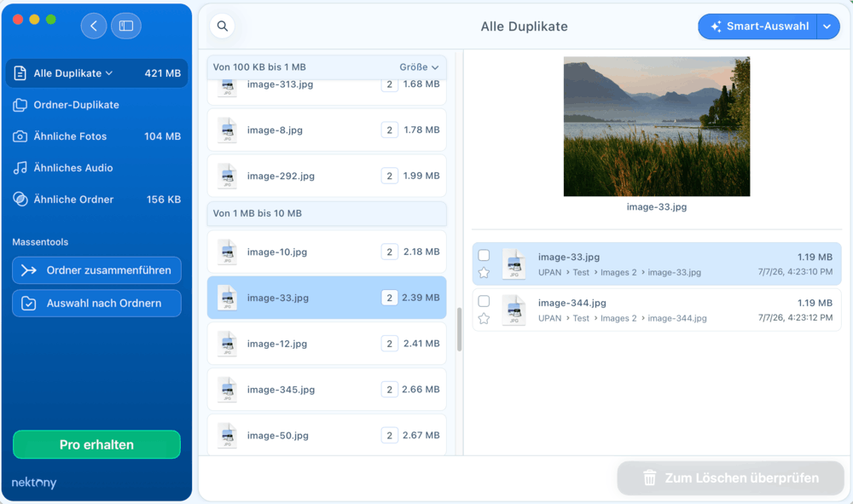Select Ähnliche Fotos in the sidebar
The height and width of the screenshot is (504, 853).
click(x=97, y=136)
